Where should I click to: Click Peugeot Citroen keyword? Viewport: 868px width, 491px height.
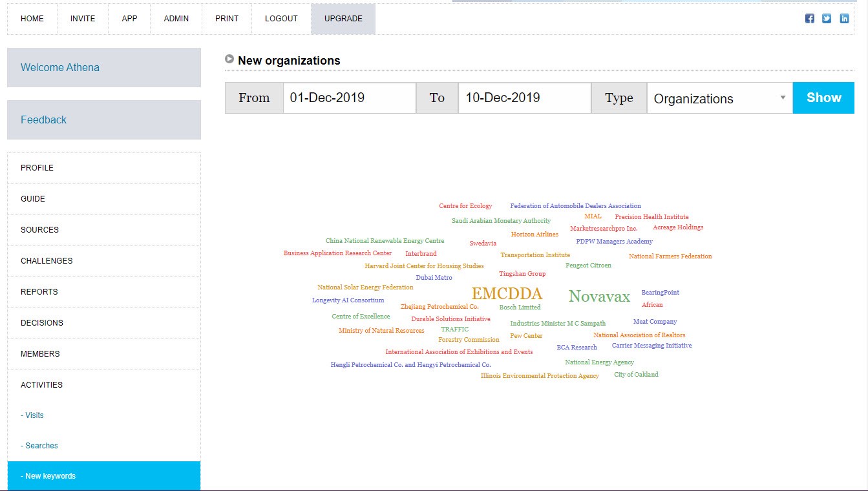tap(588, 266)
